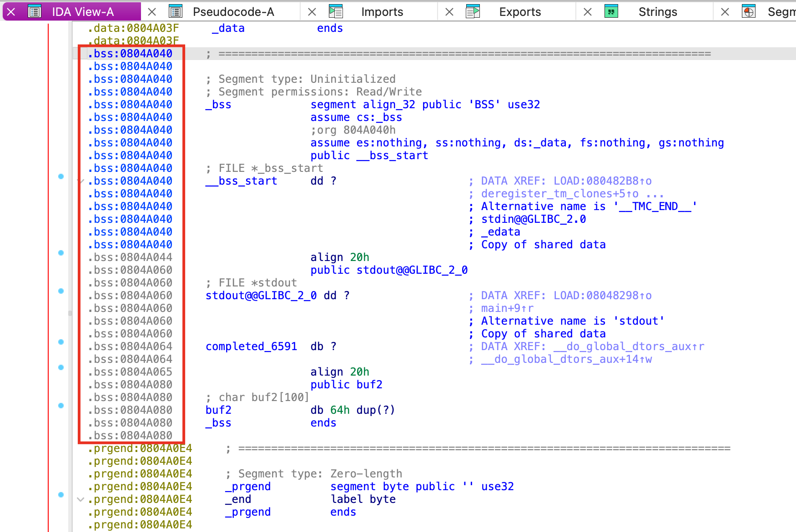Click the Segments tab icon

pos(749,12)
